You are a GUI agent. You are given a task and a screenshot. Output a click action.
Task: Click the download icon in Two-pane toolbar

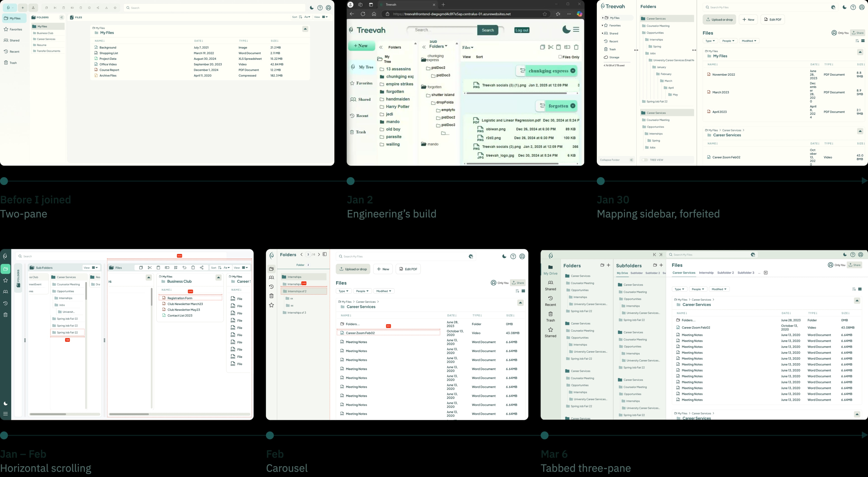pyautogui.click(x=106, y=8)
